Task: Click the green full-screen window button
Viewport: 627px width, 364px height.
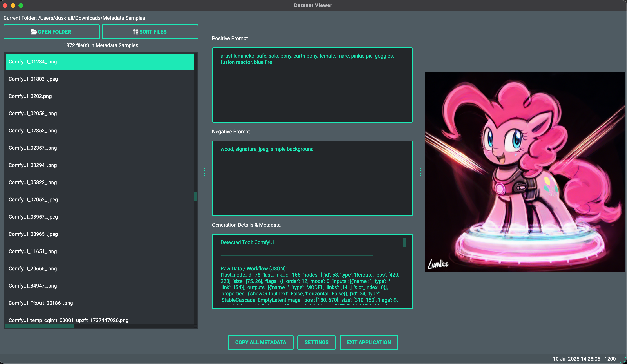Action: tap(21, 5)
